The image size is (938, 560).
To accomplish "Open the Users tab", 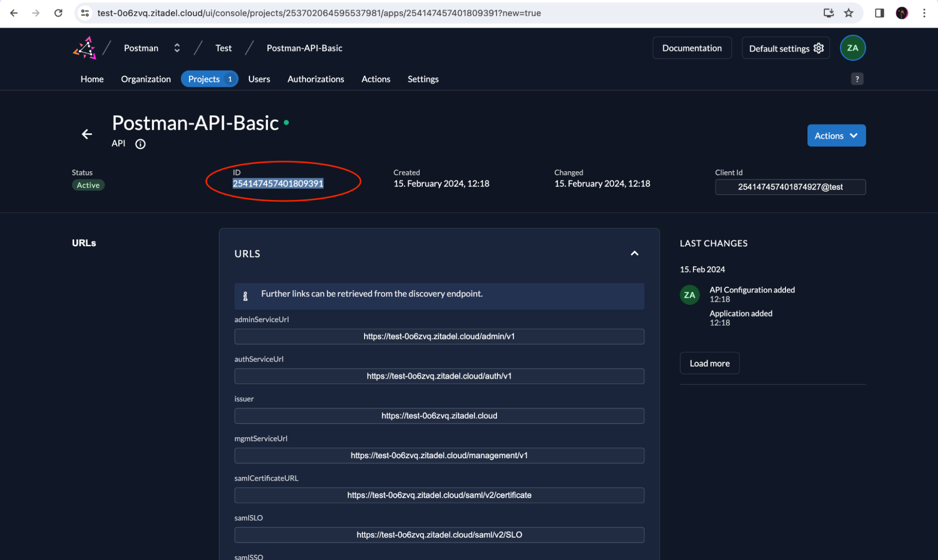I will (259, 79).
